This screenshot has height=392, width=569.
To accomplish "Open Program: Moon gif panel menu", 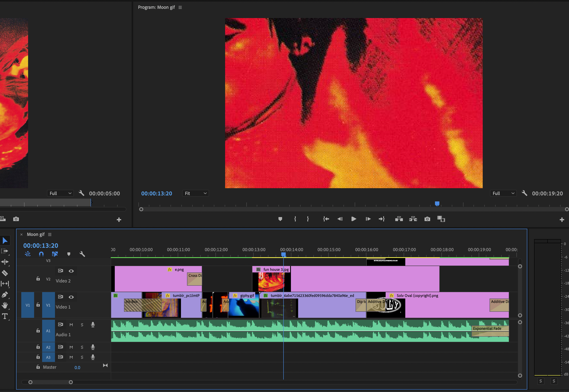I will pyautogui.click(x=180, y=7).
